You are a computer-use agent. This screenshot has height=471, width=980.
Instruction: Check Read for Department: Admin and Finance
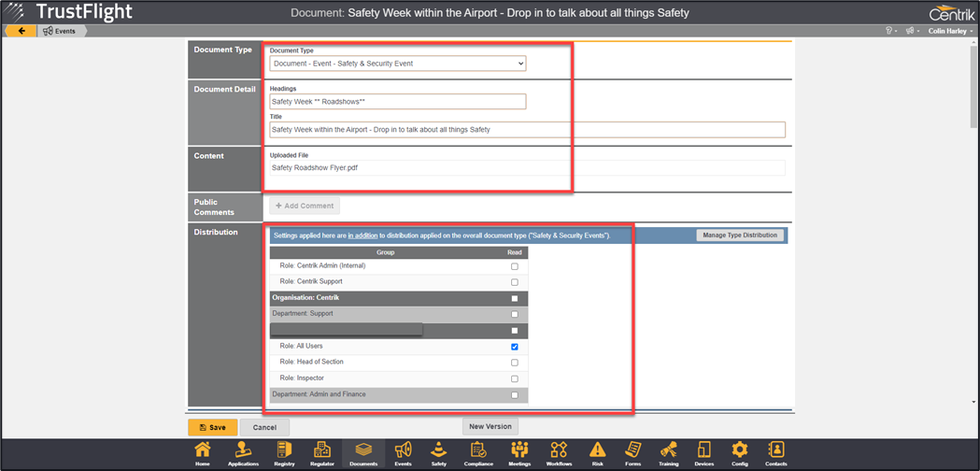514,395
